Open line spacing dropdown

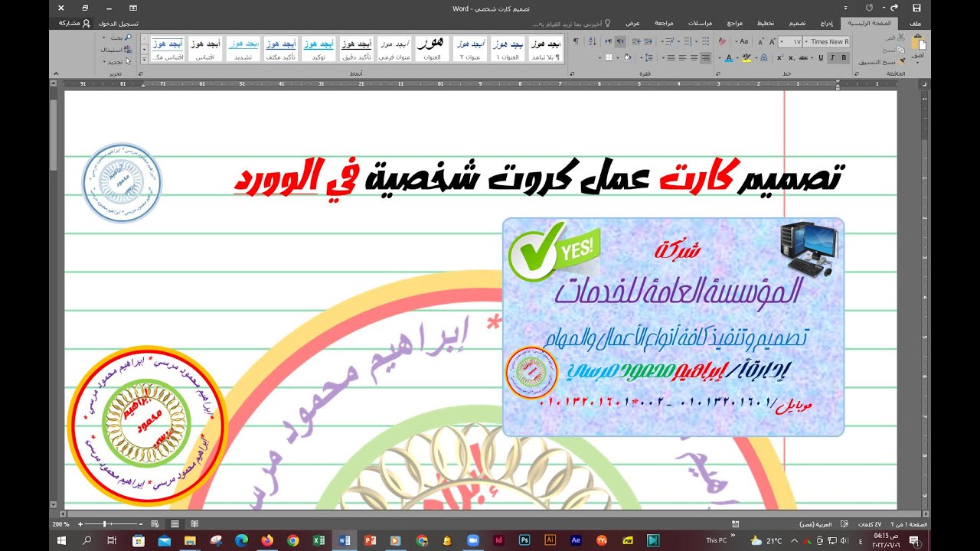642,57
